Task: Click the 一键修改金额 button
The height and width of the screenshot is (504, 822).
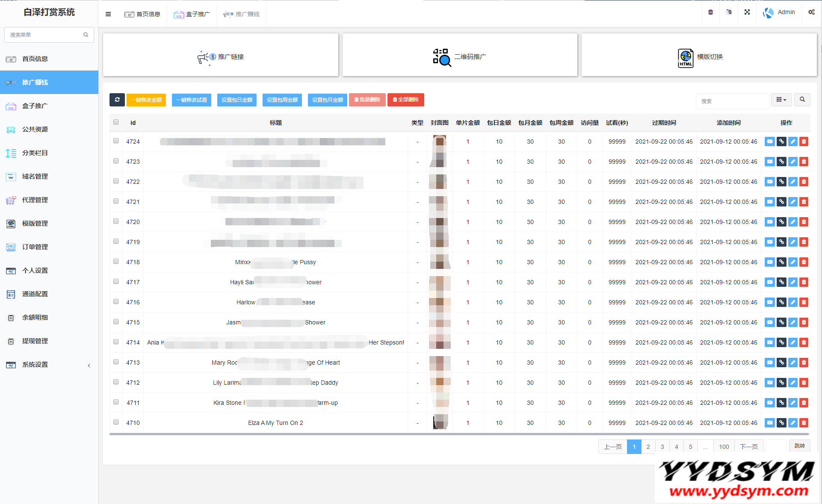Action: [x=146, y=100]
